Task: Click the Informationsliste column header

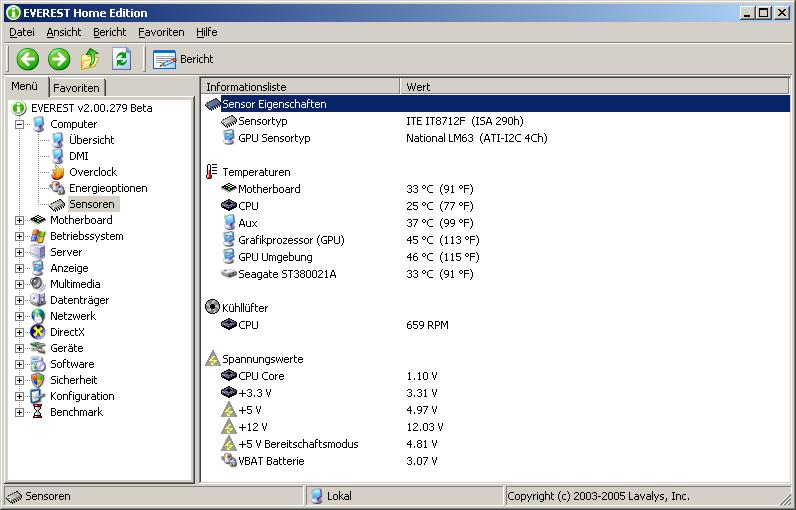Action: coord(301,87)
